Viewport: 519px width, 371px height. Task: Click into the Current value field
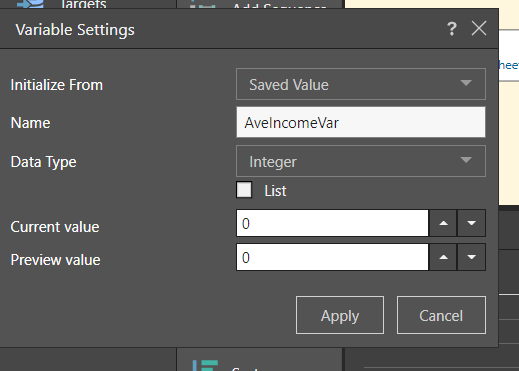pyautogui.click(x=332, y=223)
